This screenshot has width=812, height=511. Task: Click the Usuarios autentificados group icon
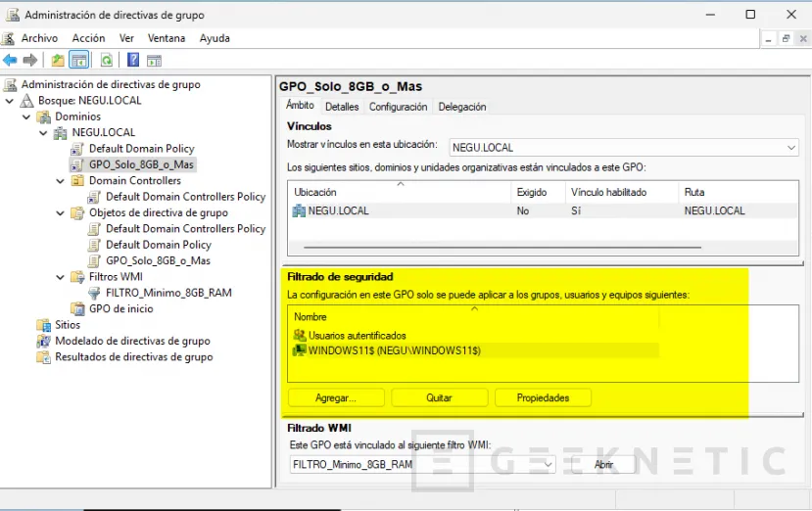[300, 336]
